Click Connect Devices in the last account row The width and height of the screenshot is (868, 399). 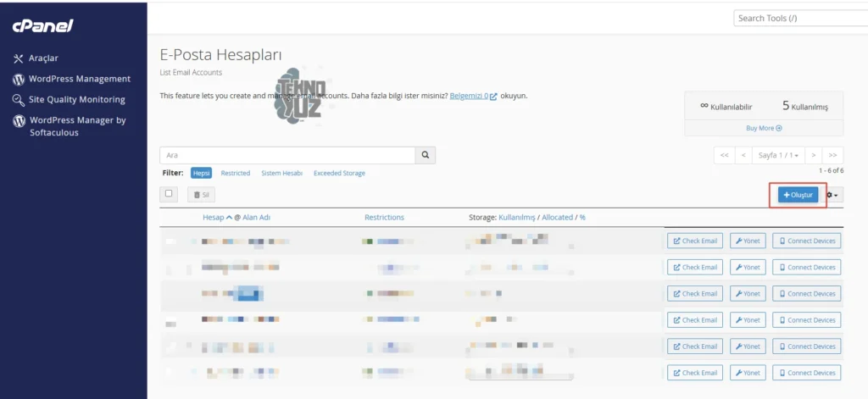coord(807,373)
